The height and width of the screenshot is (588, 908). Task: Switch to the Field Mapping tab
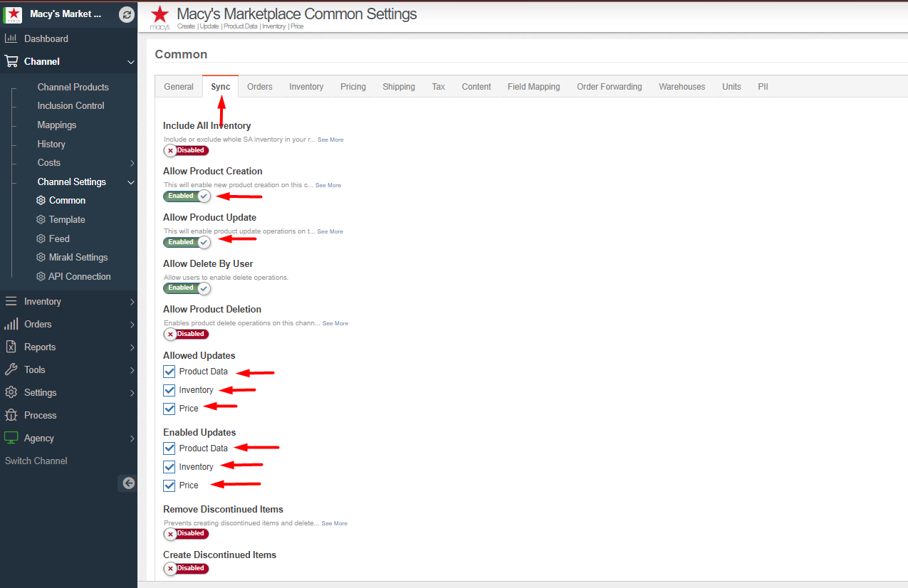(x=533, y=86)
